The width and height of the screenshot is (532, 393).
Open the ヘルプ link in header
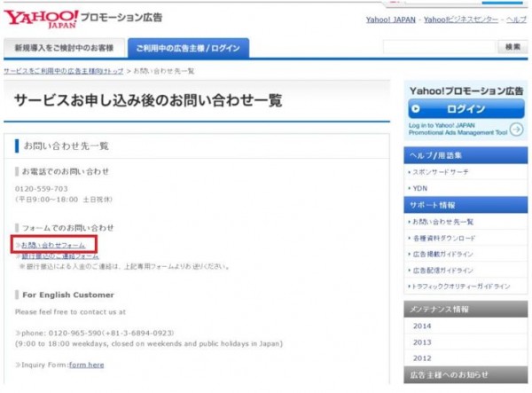516,20
